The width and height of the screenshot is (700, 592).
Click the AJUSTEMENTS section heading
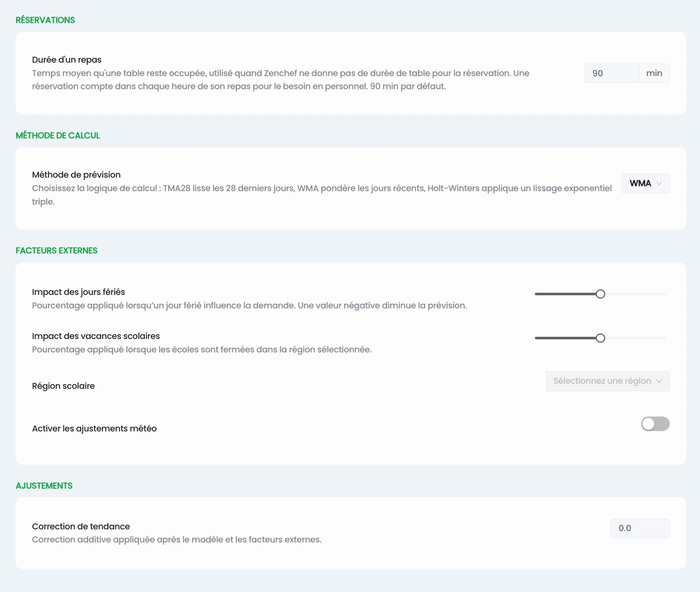point(44,486)
